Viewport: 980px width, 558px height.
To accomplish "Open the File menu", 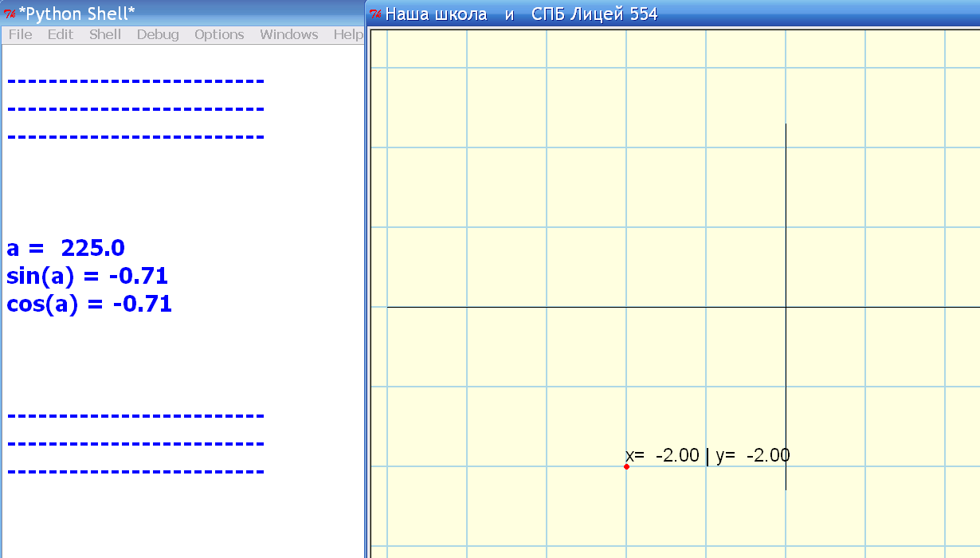I will coord(20,34).
